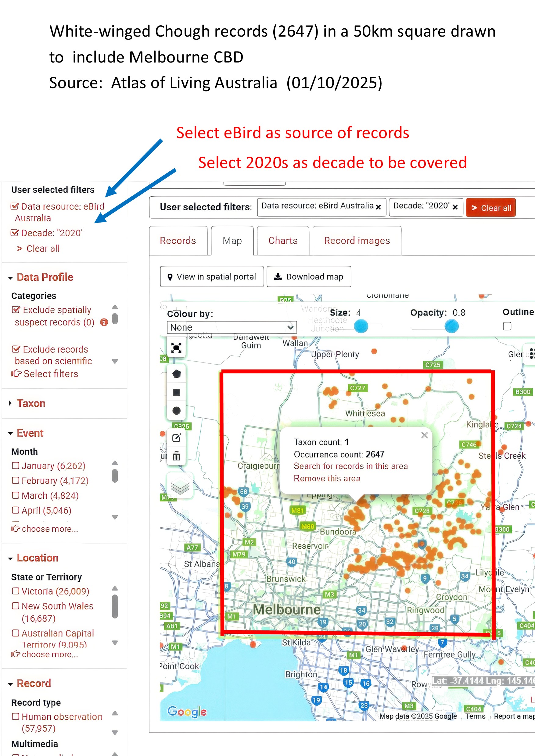Click the edit layers icon
Screen dimensions: 535x756
pyautogui.click(x=176, y=438)
